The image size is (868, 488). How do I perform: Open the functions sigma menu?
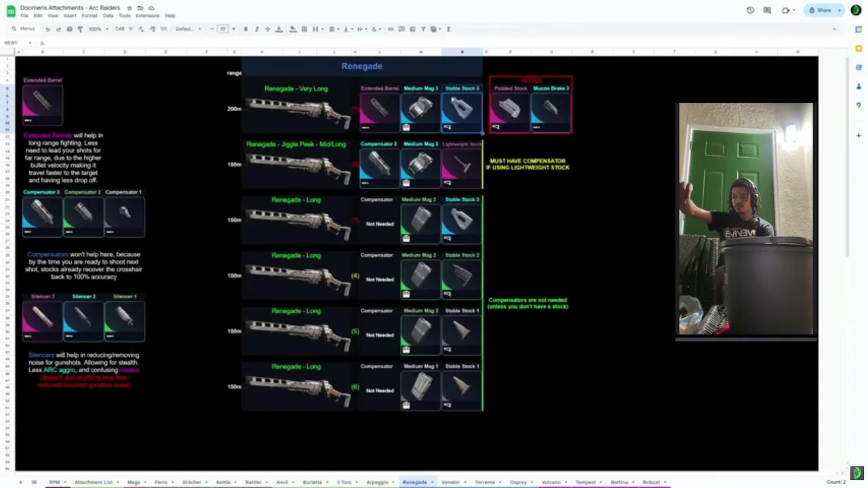(448, 29)
